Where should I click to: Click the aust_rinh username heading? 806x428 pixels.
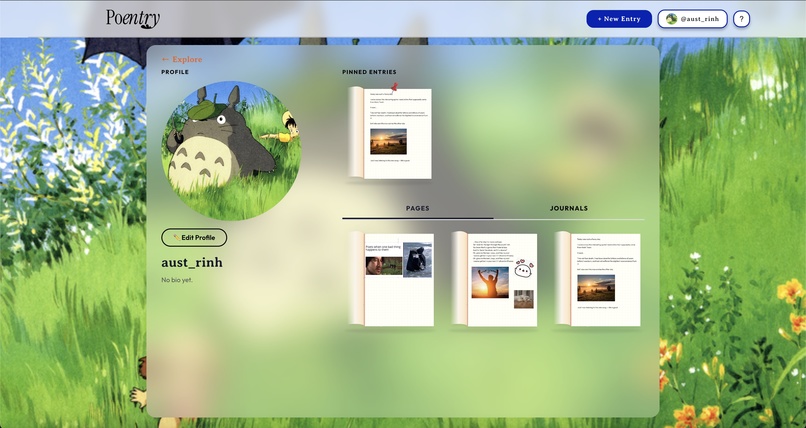coord(192,263)
